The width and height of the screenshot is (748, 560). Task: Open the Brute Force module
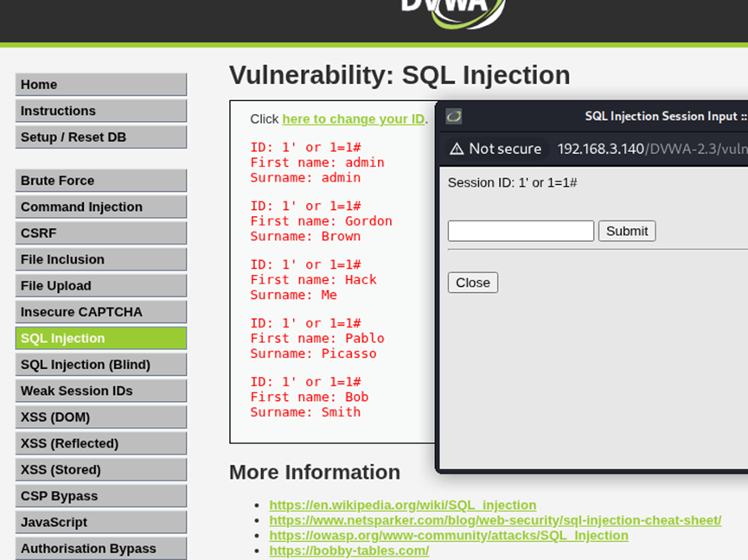101,181
